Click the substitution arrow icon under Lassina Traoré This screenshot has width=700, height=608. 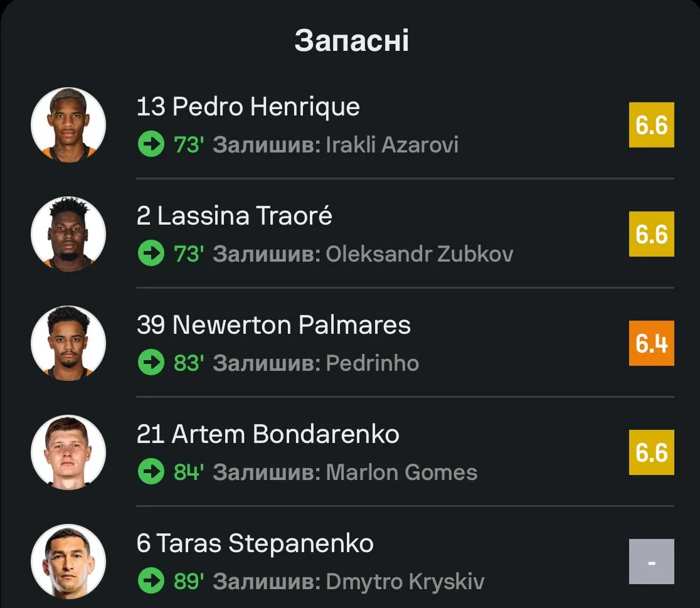[151, 254]
